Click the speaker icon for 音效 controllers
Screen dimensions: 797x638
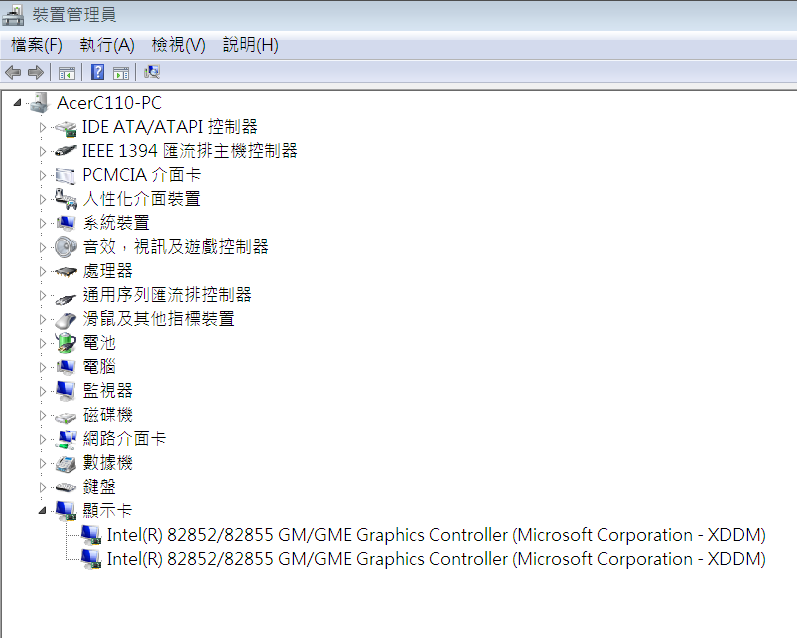66,247
